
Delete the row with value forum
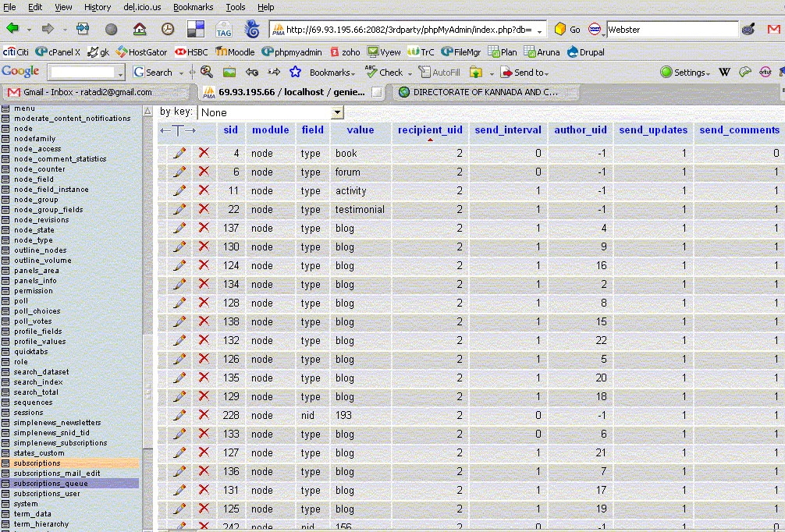[204, 172]
